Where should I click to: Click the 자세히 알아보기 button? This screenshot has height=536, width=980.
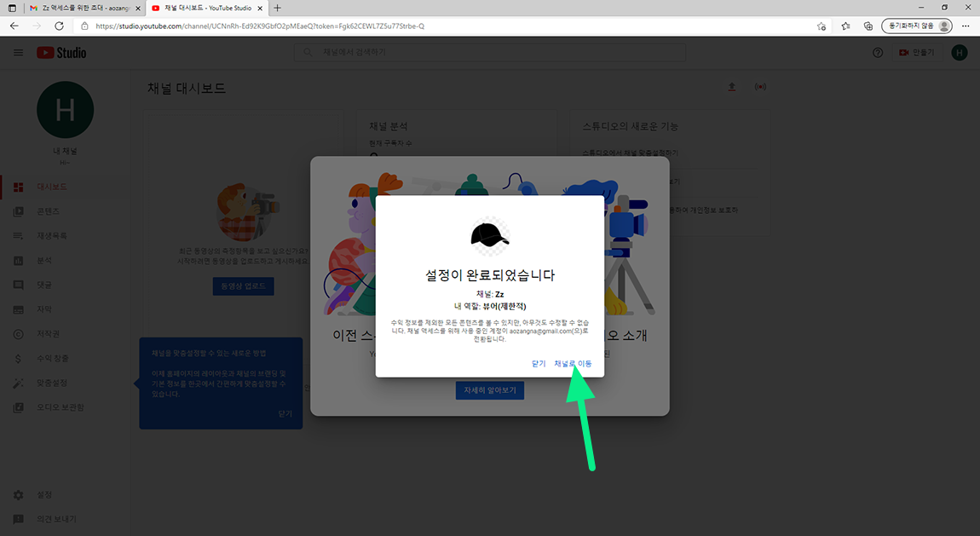click(x=489, y=389)
